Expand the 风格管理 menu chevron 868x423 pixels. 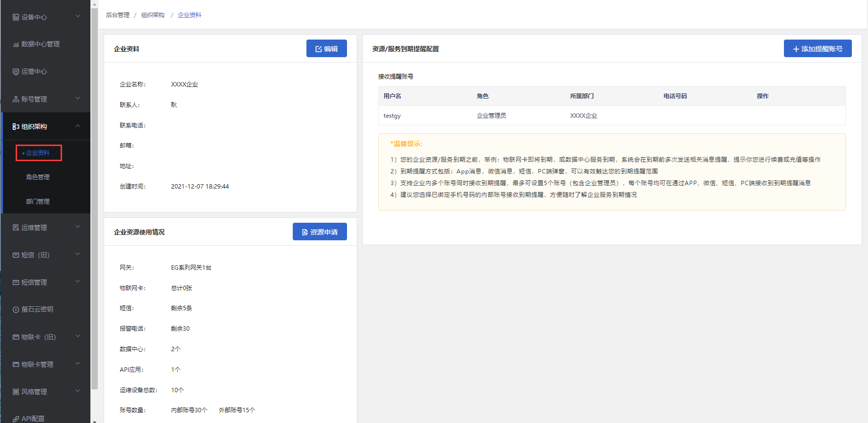[x=78, y=391]
